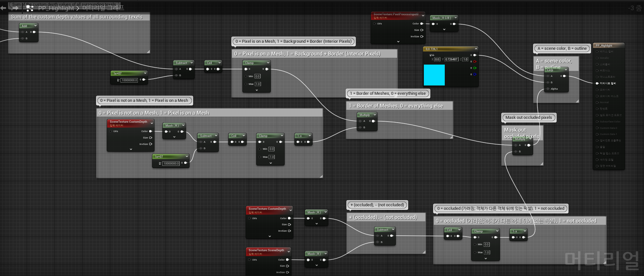Click B input pin of Multiply in Border of Meshes comment
The width and height of the screenshot is (644, 276).
click(360, 127)
